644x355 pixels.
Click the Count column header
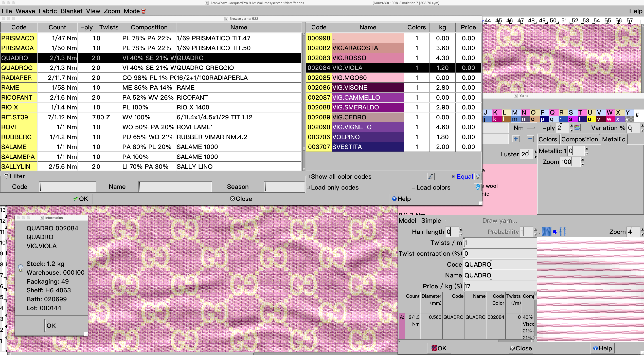point(57,27)
